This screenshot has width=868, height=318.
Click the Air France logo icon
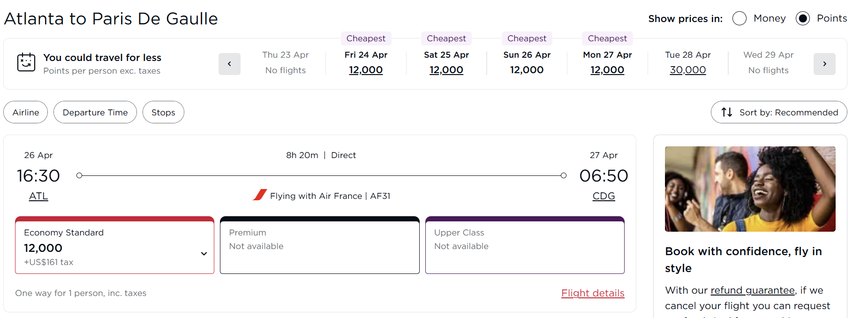pos(260,195)
